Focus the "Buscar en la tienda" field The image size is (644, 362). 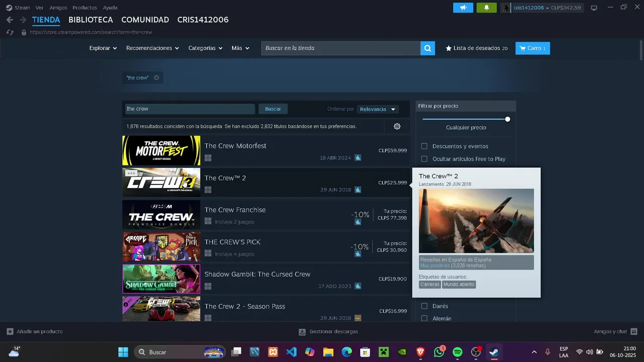click(x=341, y=48)
